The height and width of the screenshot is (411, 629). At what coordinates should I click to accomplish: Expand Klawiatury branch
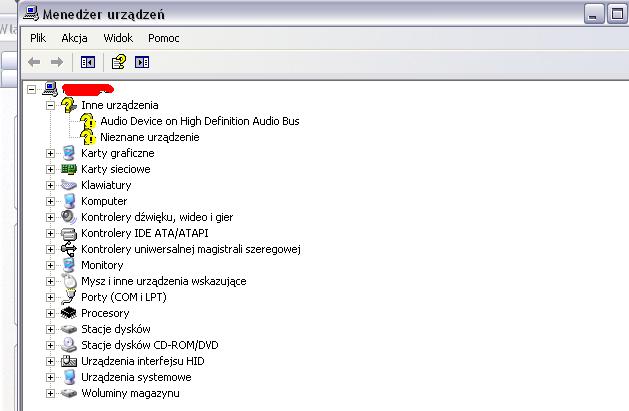(50, 185)
